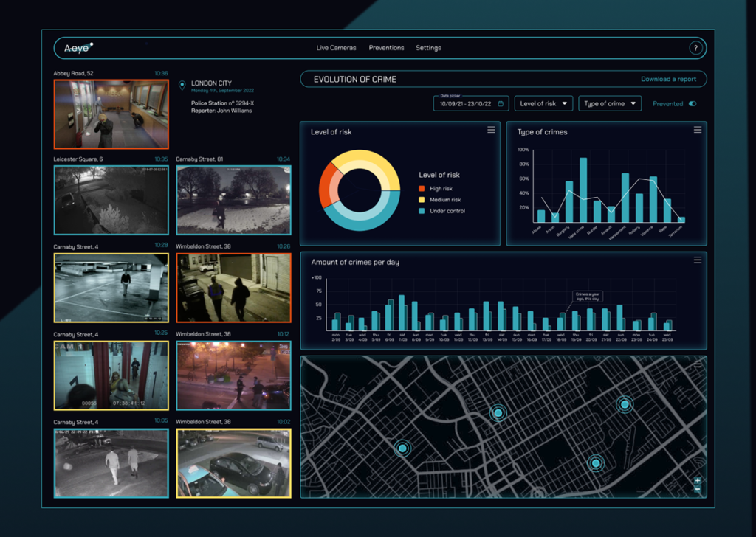Click the Medium risk legend square
This screenshot has width=756, height=537.
coord(422,199)
